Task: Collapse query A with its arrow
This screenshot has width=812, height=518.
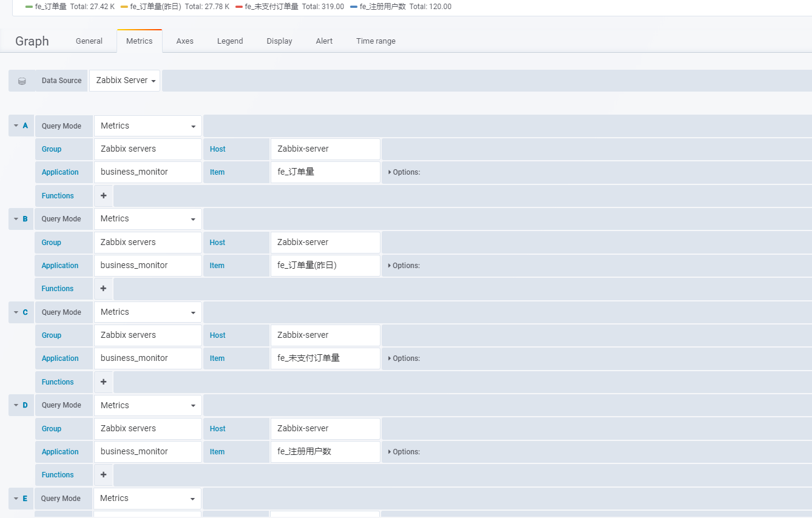Action: tap(16, 126)
